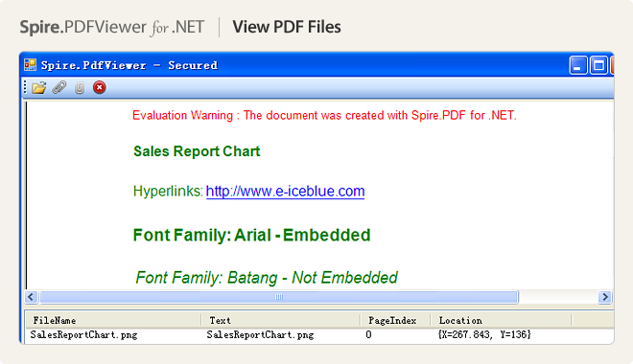This screenshot has width=633, height=364.
Task: Click the FileName column header
Action: click(x=113, y=321)
